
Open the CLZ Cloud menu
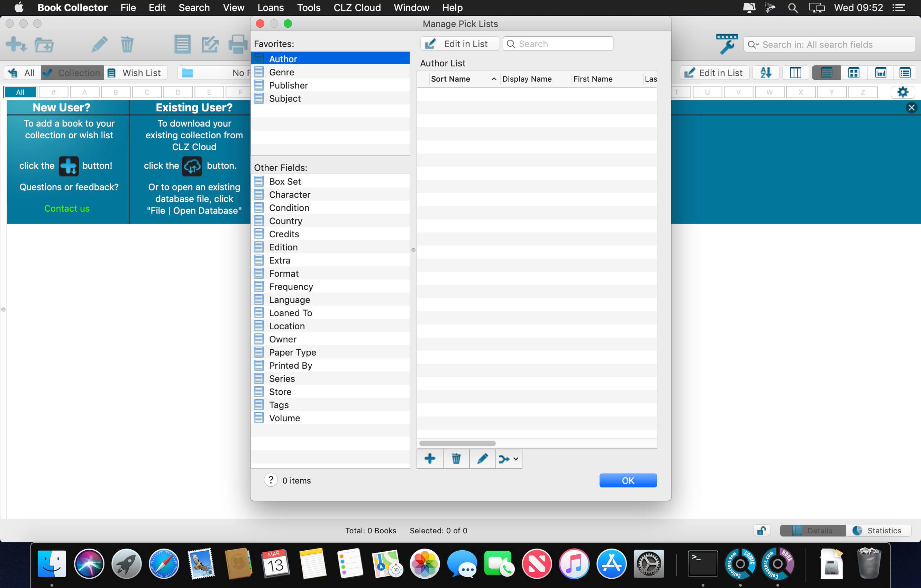(x=357, y=8)
